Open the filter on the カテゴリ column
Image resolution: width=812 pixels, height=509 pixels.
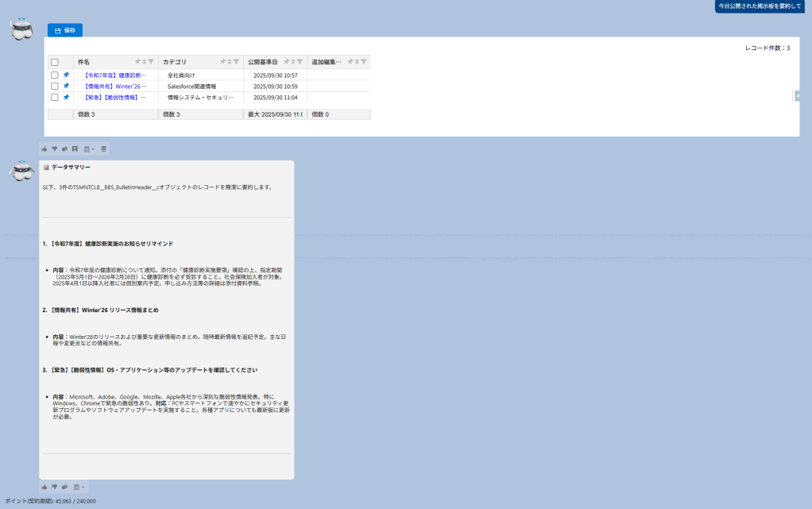tap(236, 62)
